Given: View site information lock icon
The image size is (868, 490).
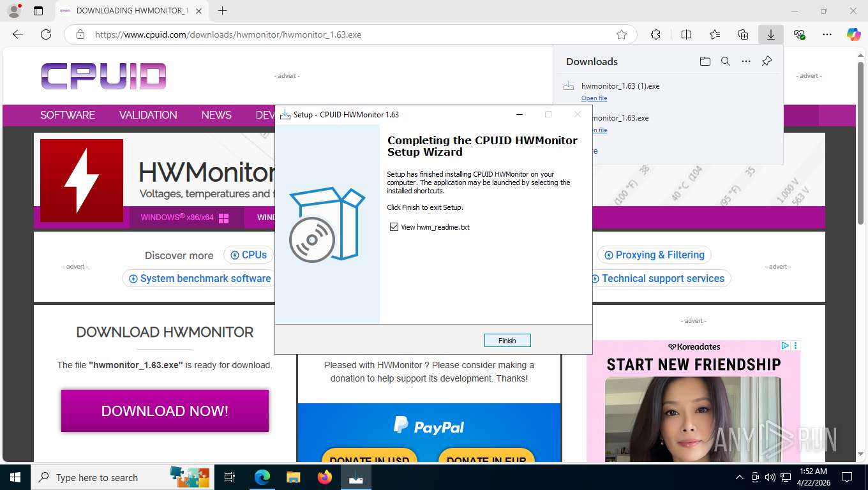Looking at the screenshot, I should click(80, 34).
